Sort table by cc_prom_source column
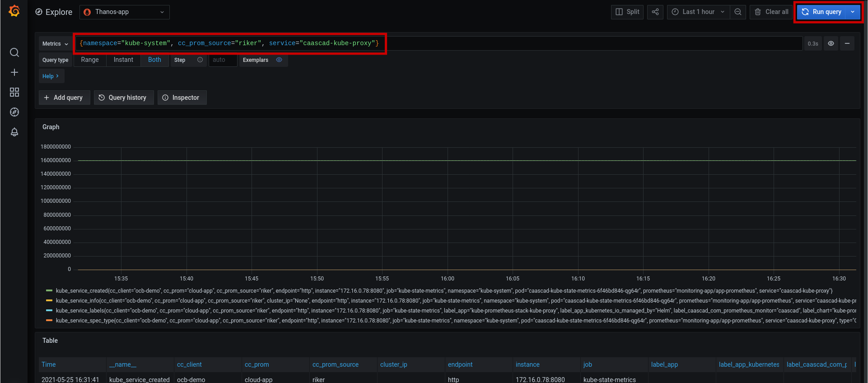The width and height of the screenshot is (868, 383). [x=336, y=364]
